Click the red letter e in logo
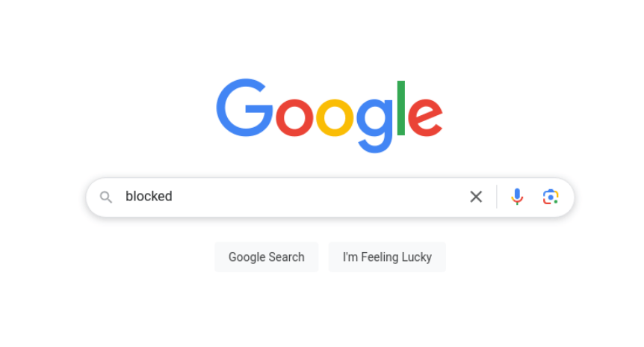644x347 pixels. pos(425,117)
